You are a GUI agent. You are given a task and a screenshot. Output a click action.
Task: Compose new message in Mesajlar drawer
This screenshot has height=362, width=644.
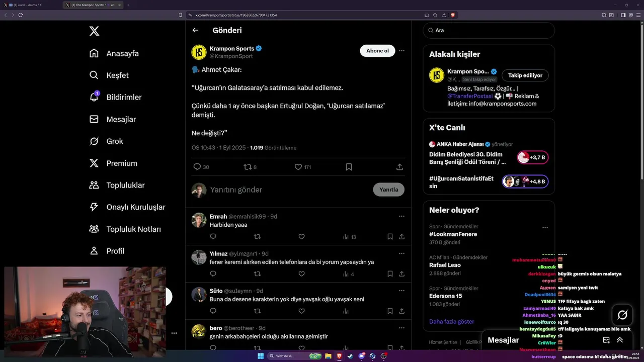606,340
